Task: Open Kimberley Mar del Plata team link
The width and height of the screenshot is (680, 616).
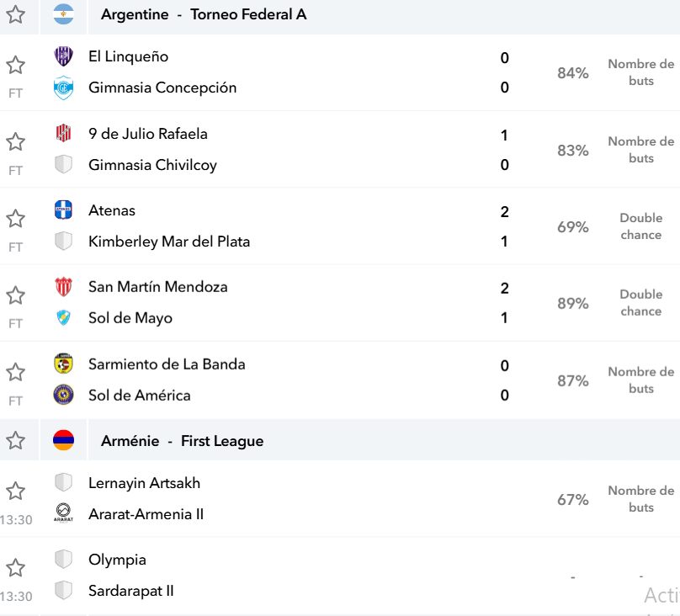Action: click(169, 242)
